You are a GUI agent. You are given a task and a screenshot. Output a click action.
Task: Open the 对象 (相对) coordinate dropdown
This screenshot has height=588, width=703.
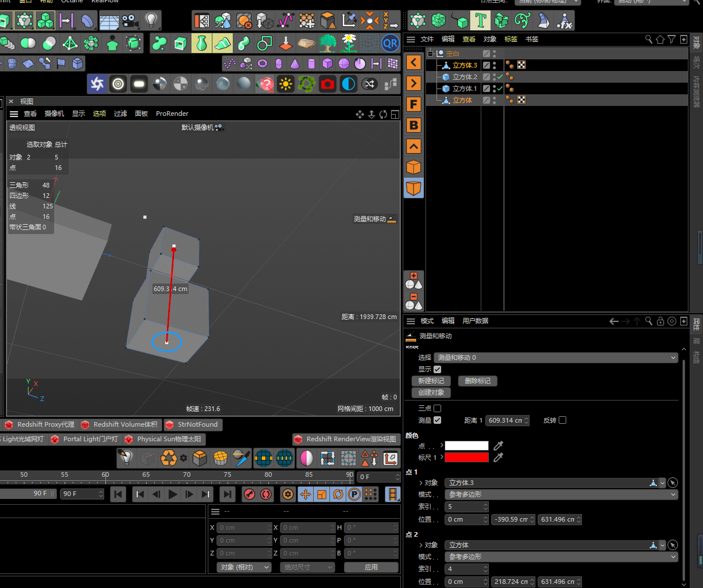(x=244, y=567)
